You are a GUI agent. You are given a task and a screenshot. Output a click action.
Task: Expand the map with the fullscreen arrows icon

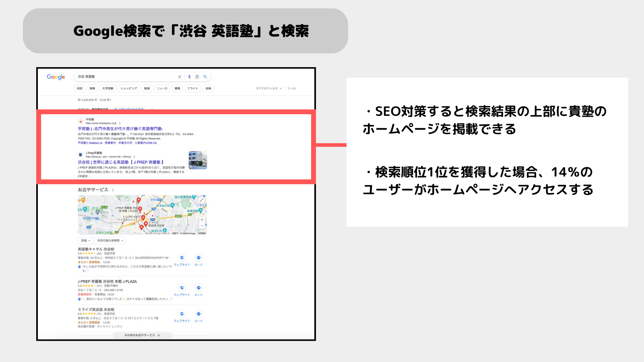coord(202,200)
